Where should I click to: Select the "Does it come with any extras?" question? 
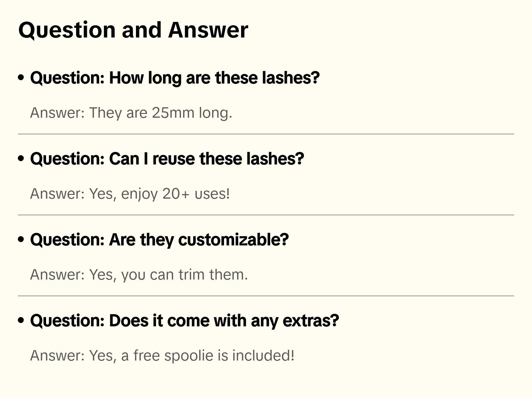pyautogui.click(x=184, y=320)
